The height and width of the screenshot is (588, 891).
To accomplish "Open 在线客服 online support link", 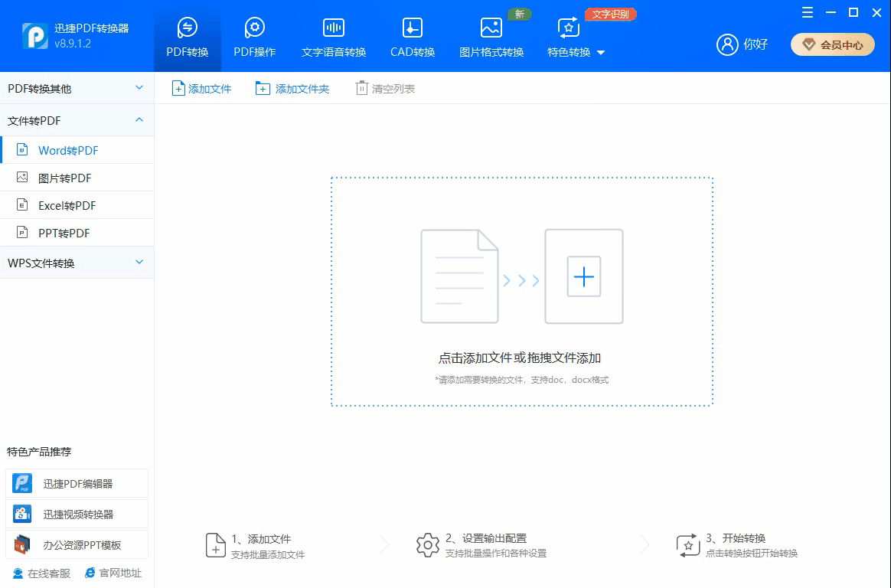I will [41, 573].
